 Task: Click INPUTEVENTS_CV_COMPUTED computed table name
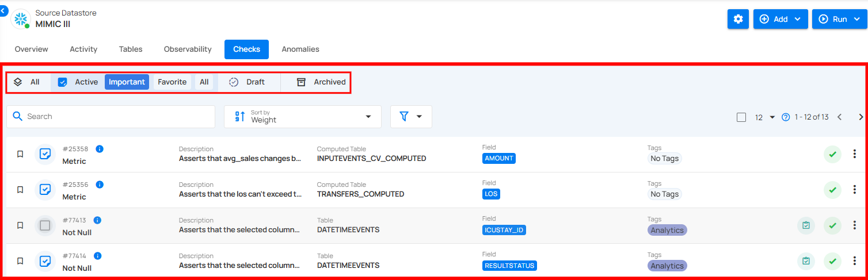[372, 159]
